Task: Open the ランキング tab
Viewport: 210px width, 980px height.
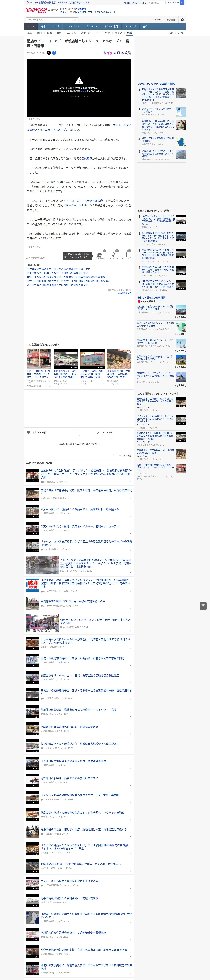Action: [x=130, y=27]
